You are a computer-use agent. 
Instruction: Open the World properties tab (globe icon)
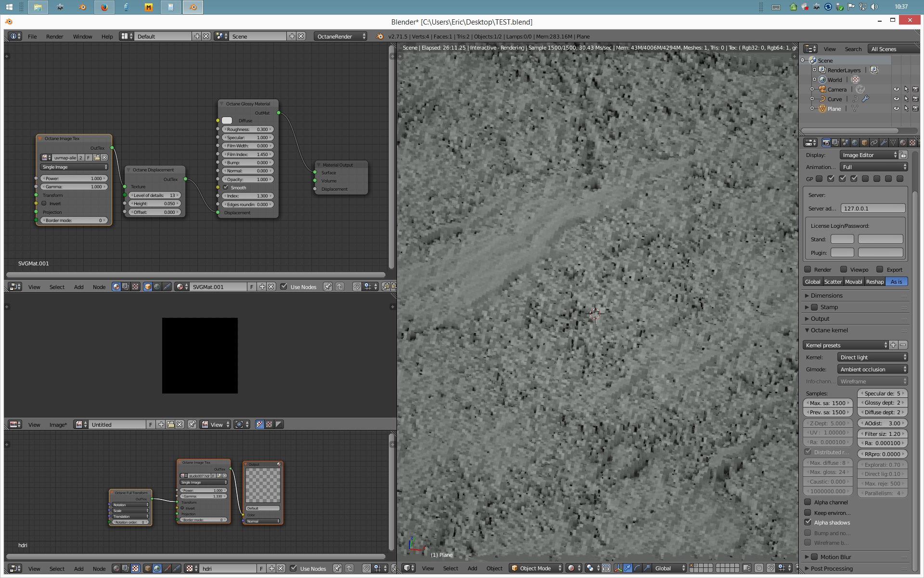(x=855, y=143)
